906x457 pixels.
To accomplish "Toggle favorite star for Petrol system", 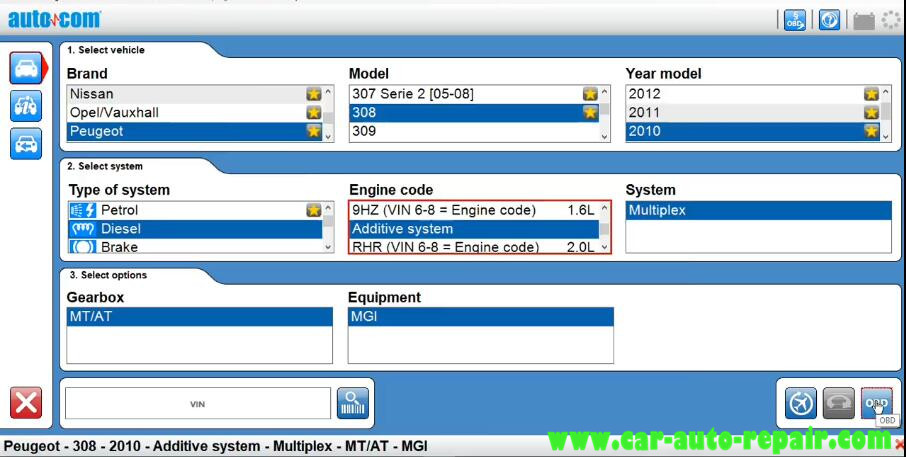I will (x=314, y=210).
